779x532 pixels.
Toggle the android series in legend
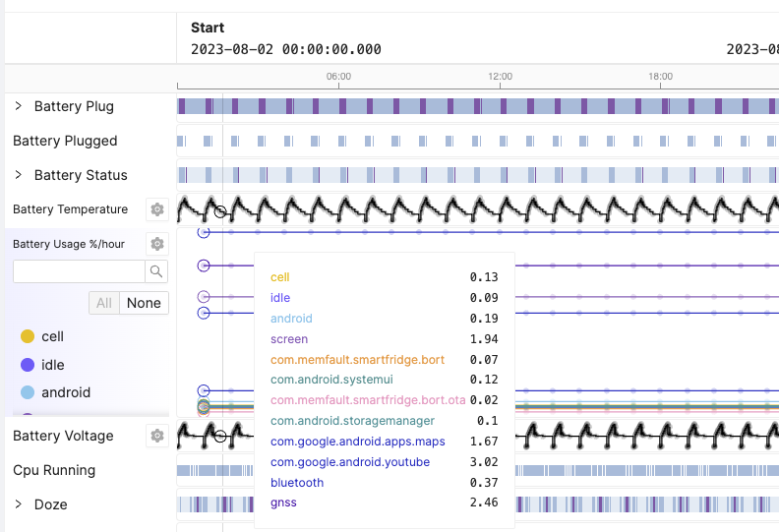point(65,392)
